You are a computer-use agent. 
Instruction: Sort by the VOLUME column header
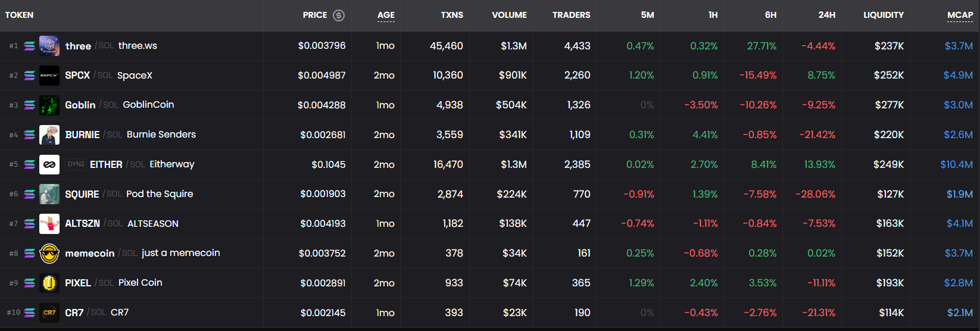pyautogui.click(x=509, y=15)
